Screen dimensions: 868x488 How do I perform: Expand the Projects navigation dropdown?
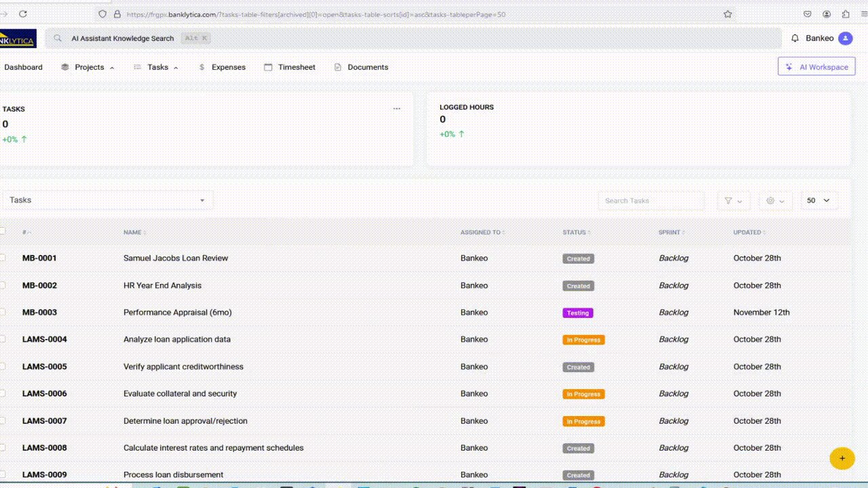[x=87, y=67]
